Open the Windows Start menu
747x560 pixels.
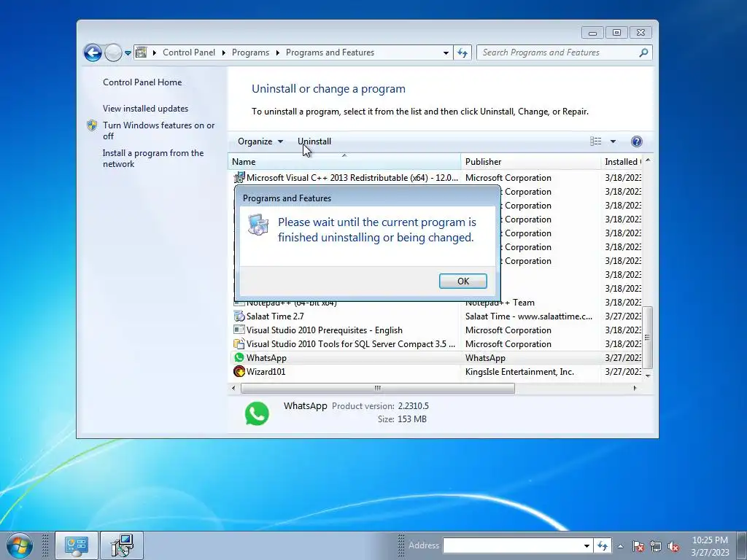(x=19, y=545)
